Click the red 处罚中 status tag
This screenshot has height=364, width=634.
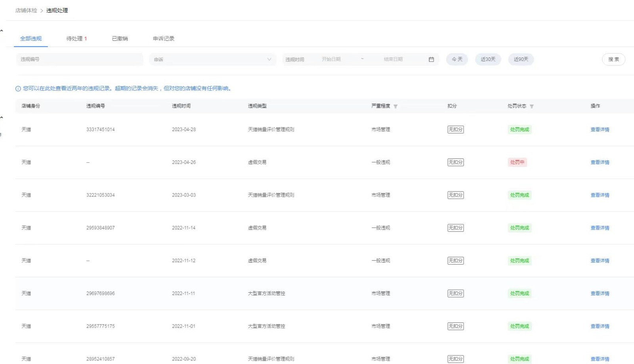pyautogui.click(x=517, y=162)
